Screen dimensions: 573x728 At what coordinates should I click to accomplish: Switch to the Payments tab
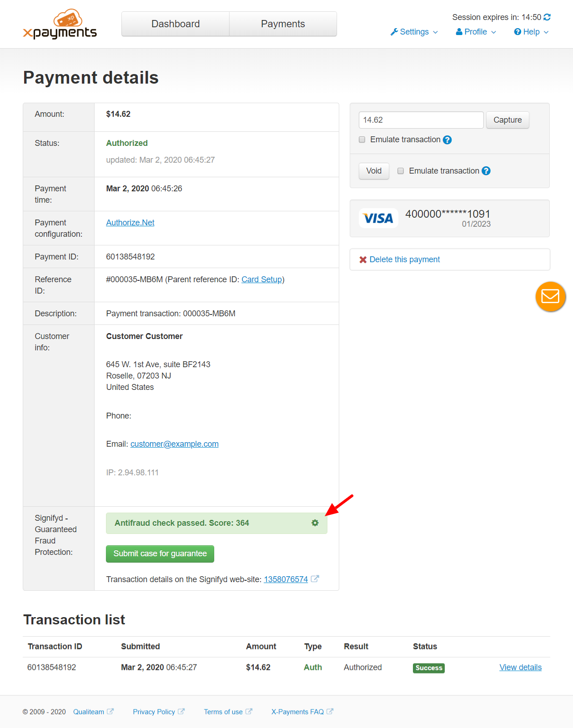click(283, 24)
